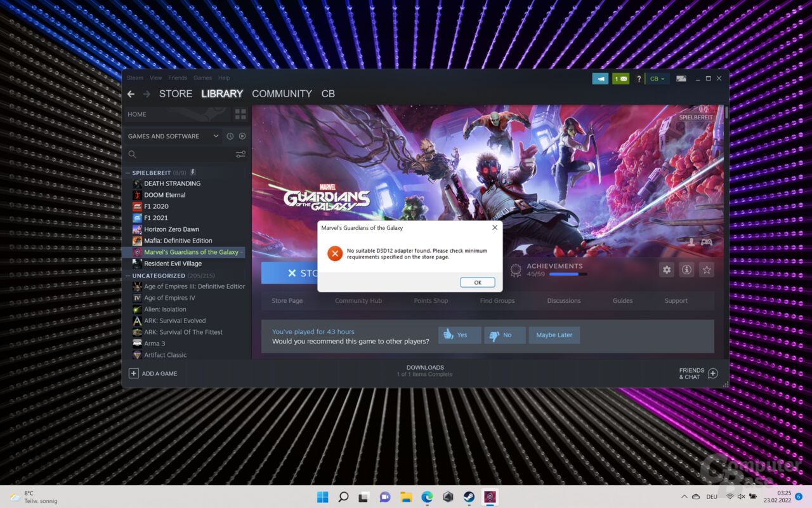The height and width of the screenshot is (508, 812).
Task: Click No thumbs-down recommendation button
Action: click(x=504, y=335)
